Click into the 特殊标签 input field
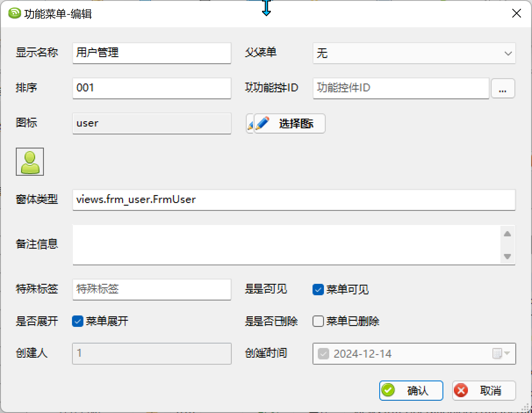532x413 pixels. 151,289
